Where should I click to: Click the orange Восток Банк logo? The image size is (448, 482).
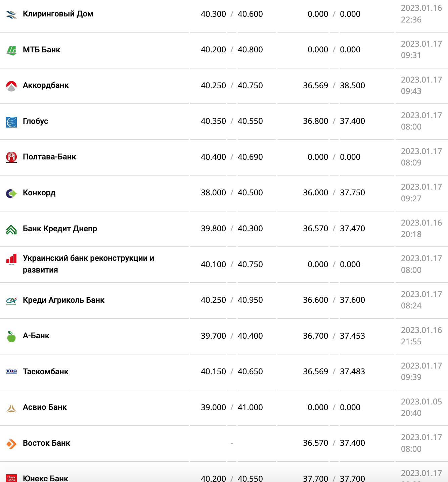point(11,444)
